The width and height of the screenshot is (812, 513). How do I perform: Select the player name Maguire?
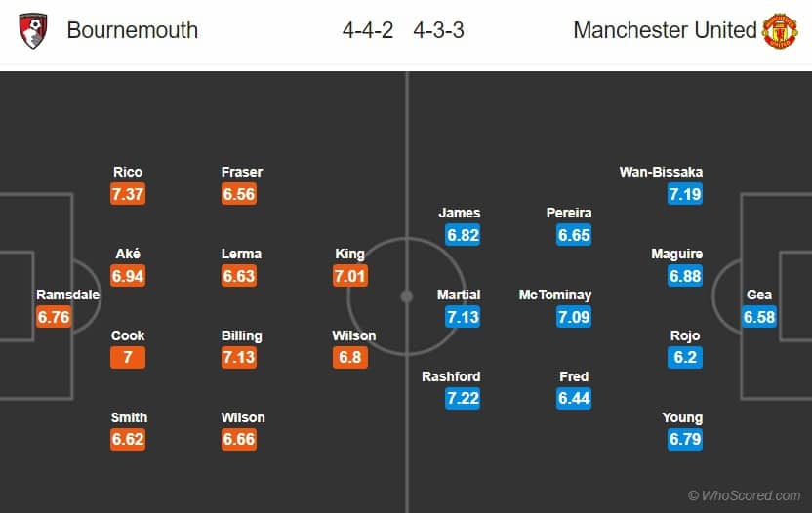pyautogui.click(x=677, y=254)
